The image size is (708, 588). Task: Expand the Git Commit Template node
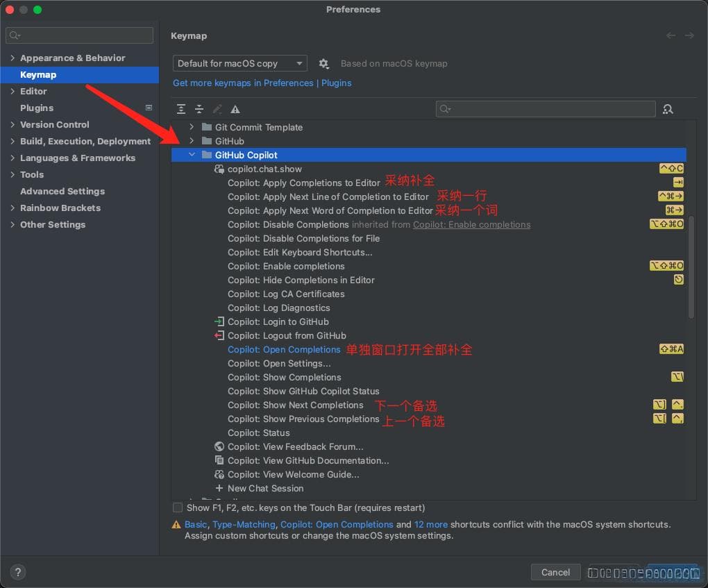192,127
